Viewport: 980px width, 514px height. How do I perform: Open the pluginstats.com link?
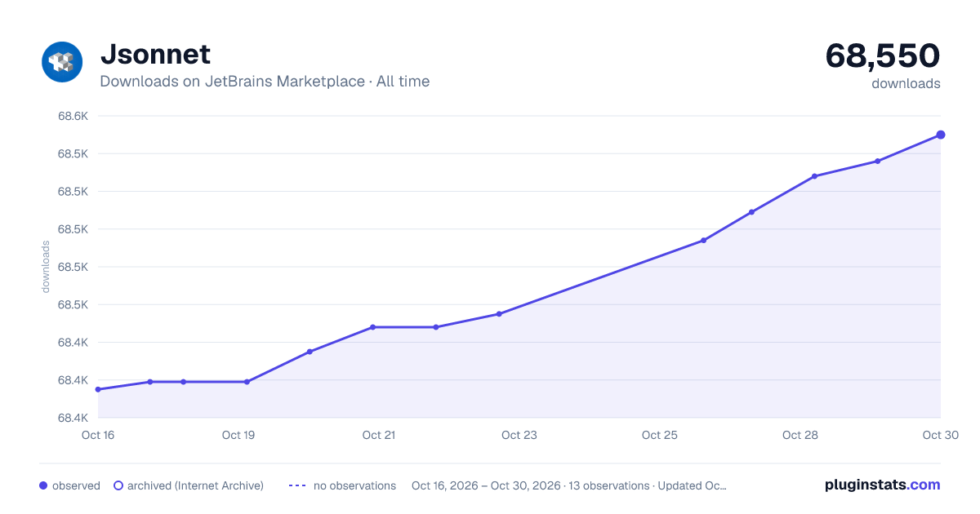coord(882,485)
